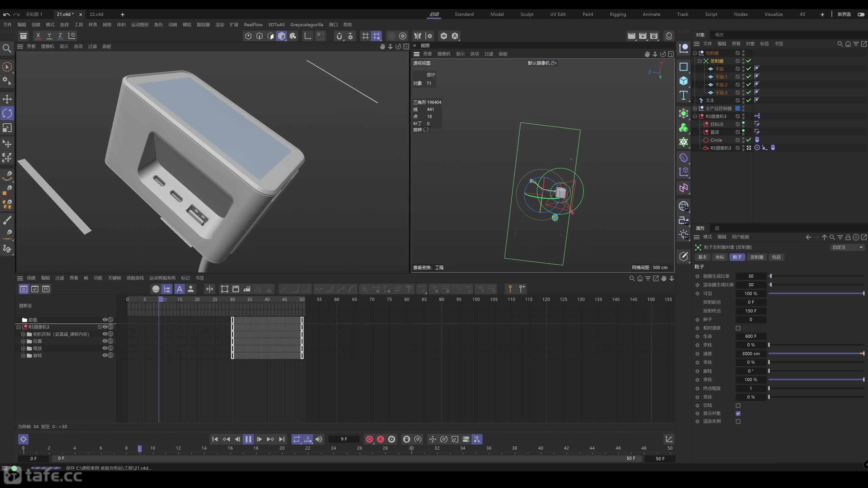Screen dimensions: 868x488
Task: Open the 坐标 attribute tab
Action: tap(720, 257)
